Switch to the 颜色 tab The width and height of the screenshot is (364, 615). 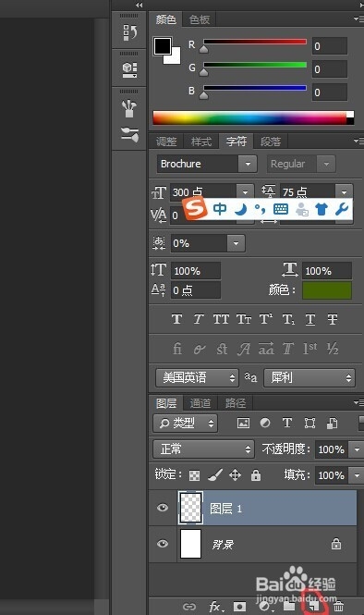[x=165, y=19]
